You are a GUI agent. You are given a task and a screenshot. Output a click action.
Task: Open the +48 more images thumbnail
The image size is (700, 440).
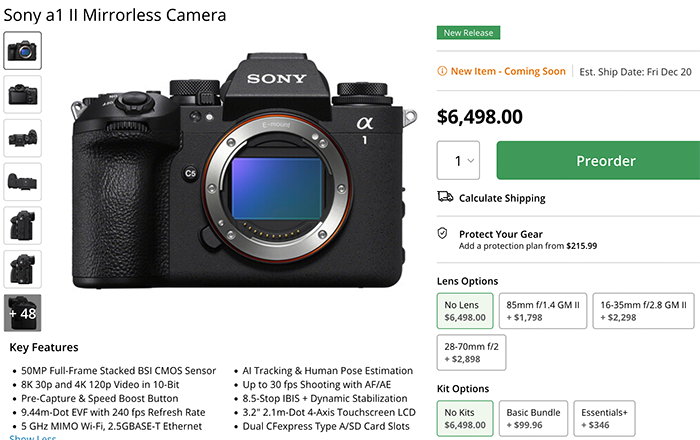point(23,313)
